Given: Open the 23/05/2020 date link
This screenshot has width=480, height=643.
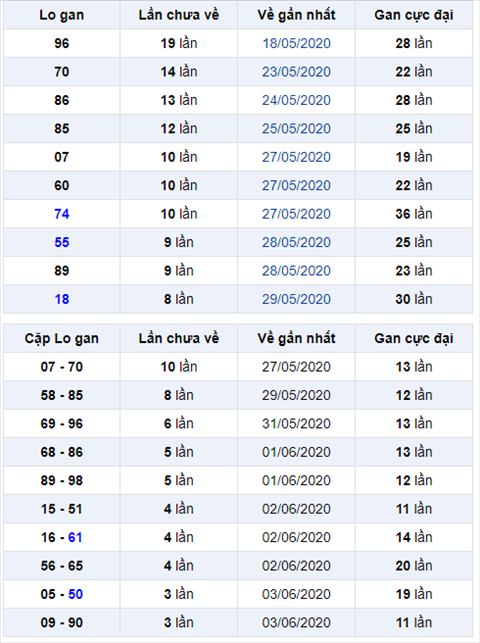Looking at the screenshot, I should coord(296,72).
